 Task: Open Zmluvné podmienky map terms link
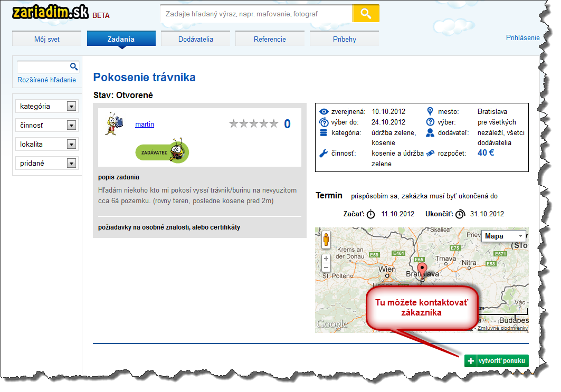point(502,328)
